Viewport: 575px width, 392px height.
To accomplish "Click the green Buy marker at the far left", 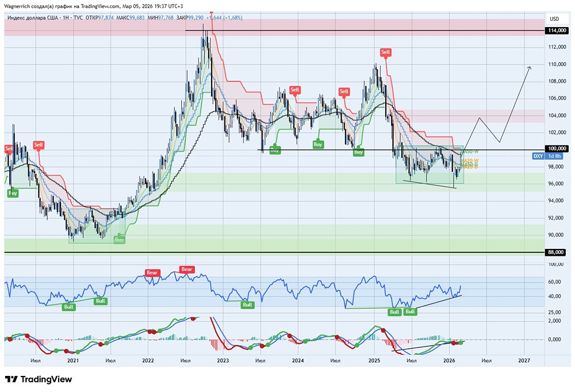I will coord(12,193).
